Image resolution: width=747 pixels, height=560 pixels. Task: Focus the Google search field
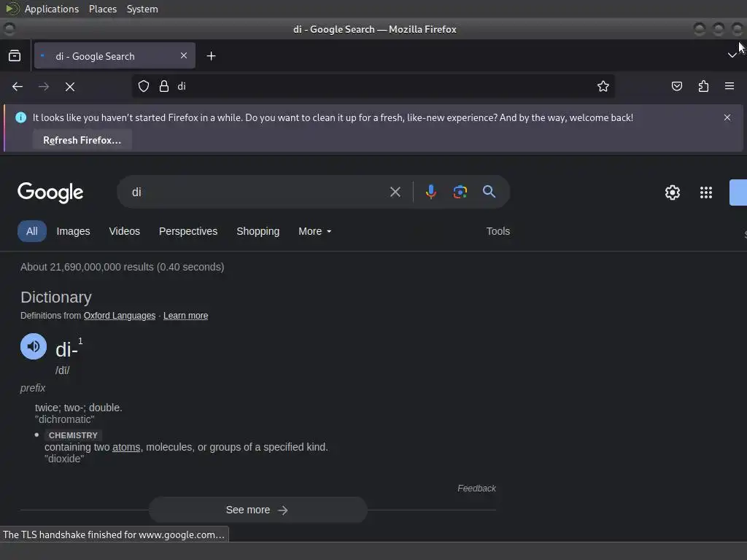point(258,192)
